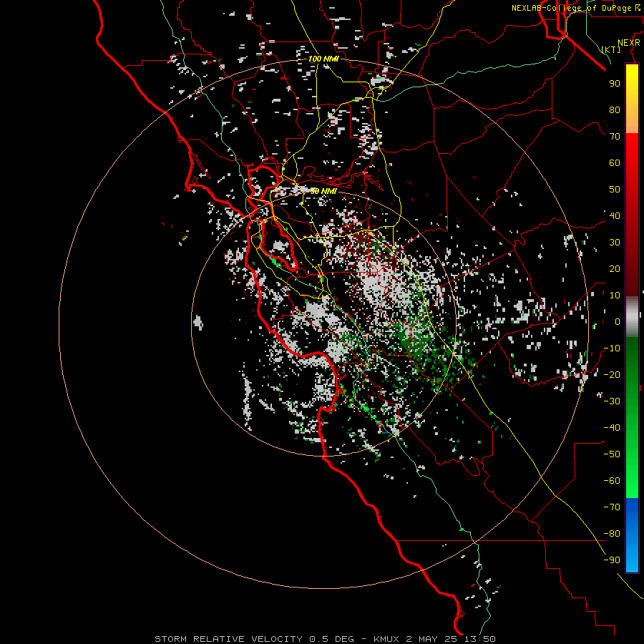Screen dimensions: 644x644
Task: Click the "-60" value on velocity scale
Action: point(612,481)
